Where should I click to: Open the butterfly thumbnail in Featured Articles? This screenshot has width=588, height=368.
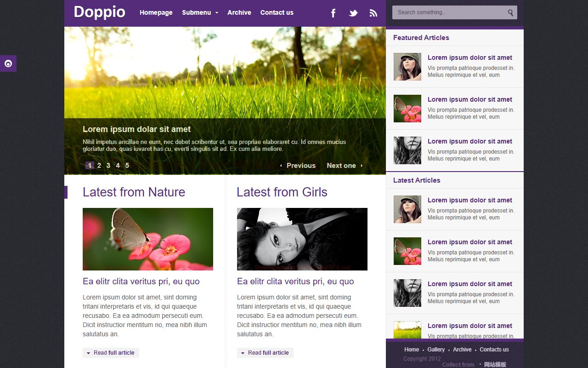point(407,109)
